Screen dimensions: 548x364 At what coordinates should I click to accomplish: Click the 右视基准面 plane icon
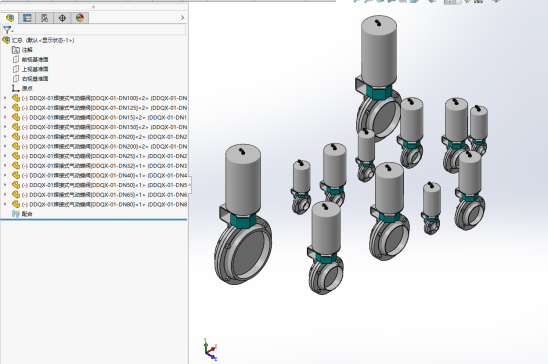16,79
